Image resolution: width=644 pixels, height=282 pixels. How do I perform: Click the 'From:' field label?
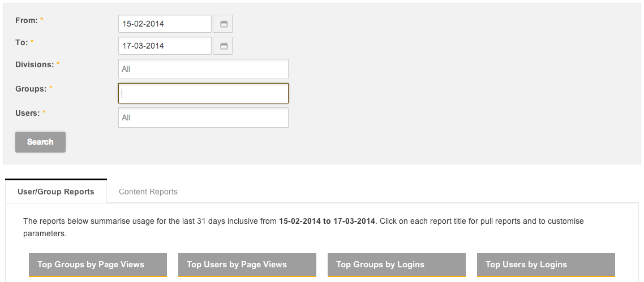26,20
